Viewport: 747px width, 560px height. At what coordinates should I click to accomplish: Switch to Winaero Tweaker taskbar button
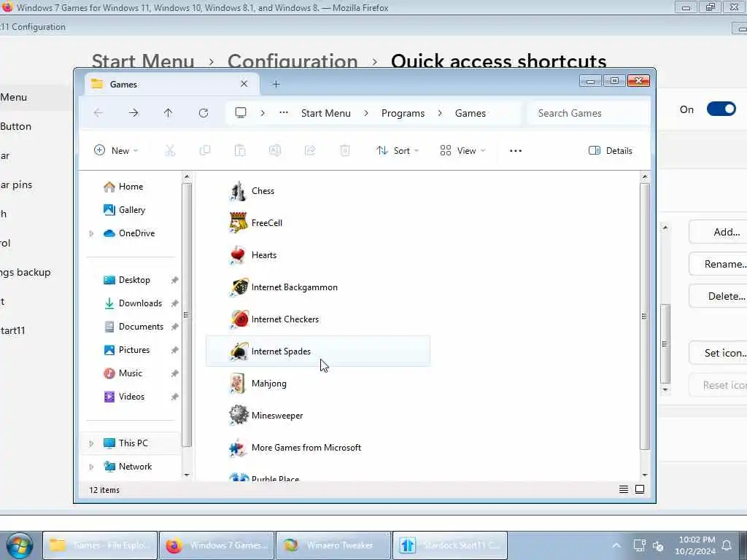coord(333,545)
